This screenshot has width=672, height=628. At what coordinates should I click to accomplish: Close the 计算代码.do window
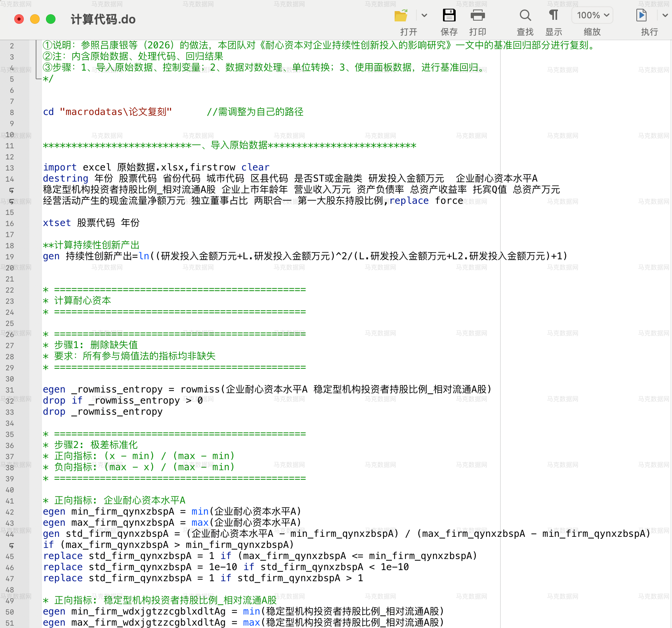(x=19, y=19)
